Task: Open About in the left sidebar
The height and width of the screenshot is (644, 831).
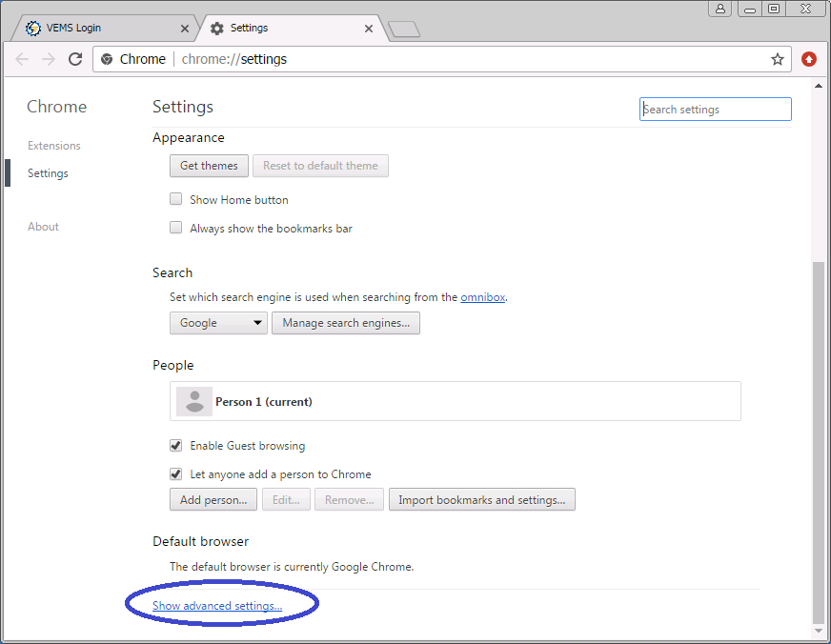Action: pos(43,227)
